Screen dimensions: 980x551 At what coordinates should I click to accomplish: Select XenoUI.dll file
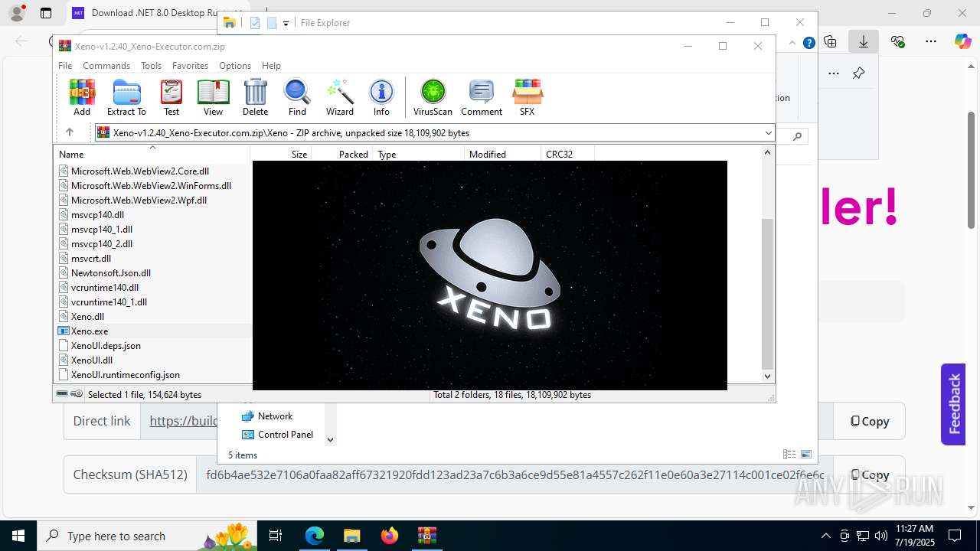coord(91,360)
